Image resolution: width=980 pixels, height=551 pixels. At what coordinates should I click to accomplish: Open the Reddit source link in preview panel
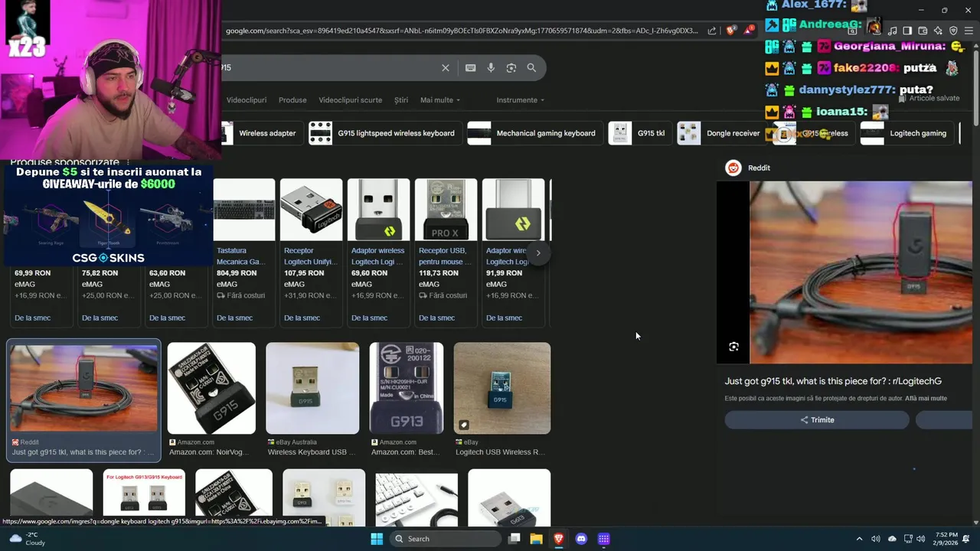[x=748, y=168]
